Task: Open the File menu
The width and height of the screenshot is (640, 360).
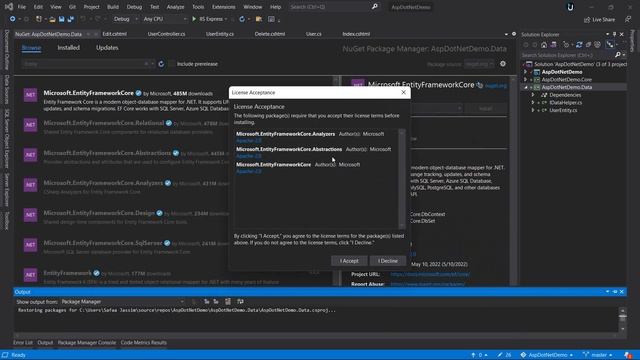Action: pos(22,7)
